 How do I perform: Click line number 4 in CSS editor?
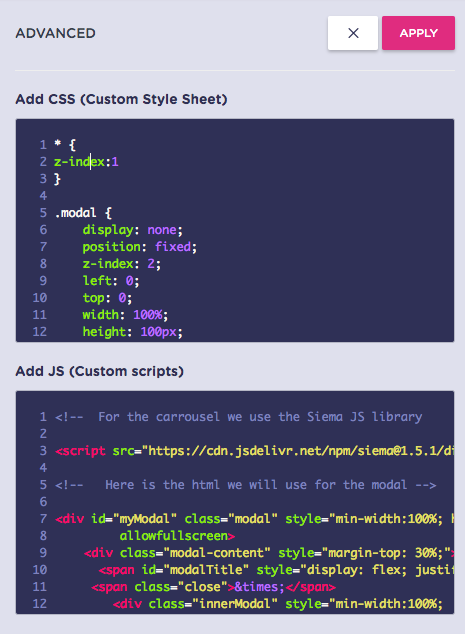[x=43, y=196]
